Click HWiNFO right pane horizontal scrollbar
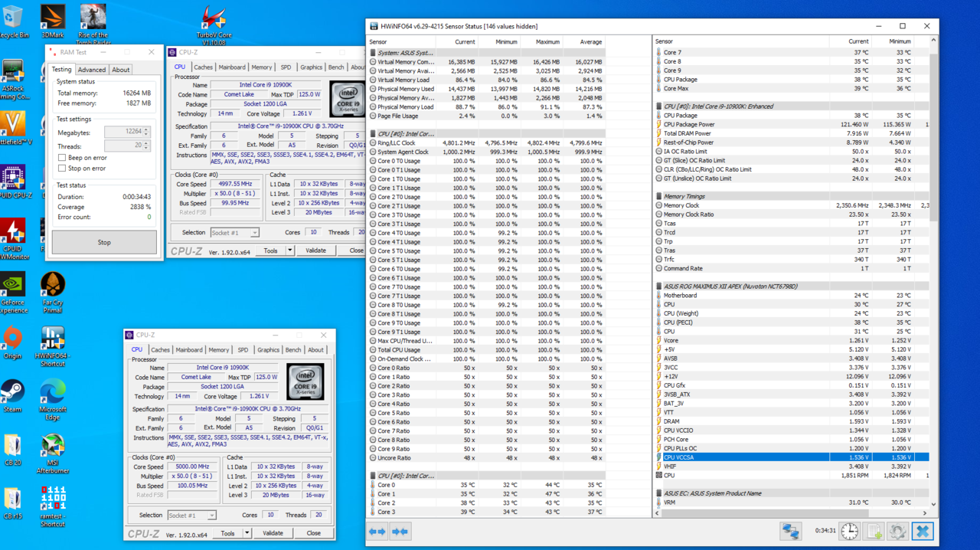This screenshot has width=980, height=550. (x=791, y=513)
